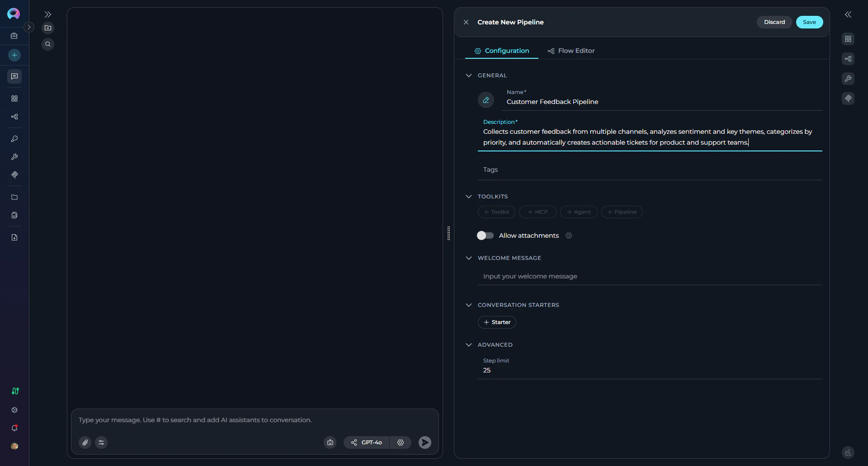Image resolution: width=868 pixels, height=466 pixels.
Task: Open the Conversations chat icon in left sidebar
Action: (14, 76)
